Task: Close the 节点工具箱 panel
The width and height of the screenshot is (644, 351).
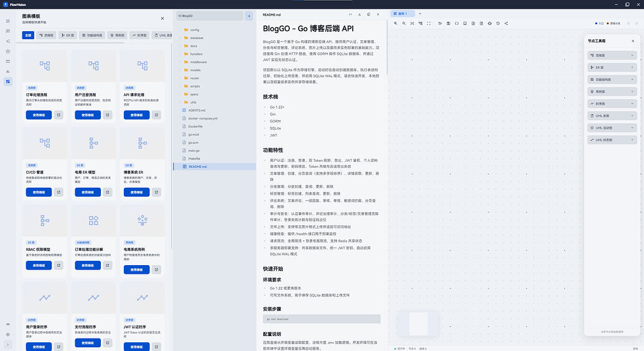Action: coord(633,41)
